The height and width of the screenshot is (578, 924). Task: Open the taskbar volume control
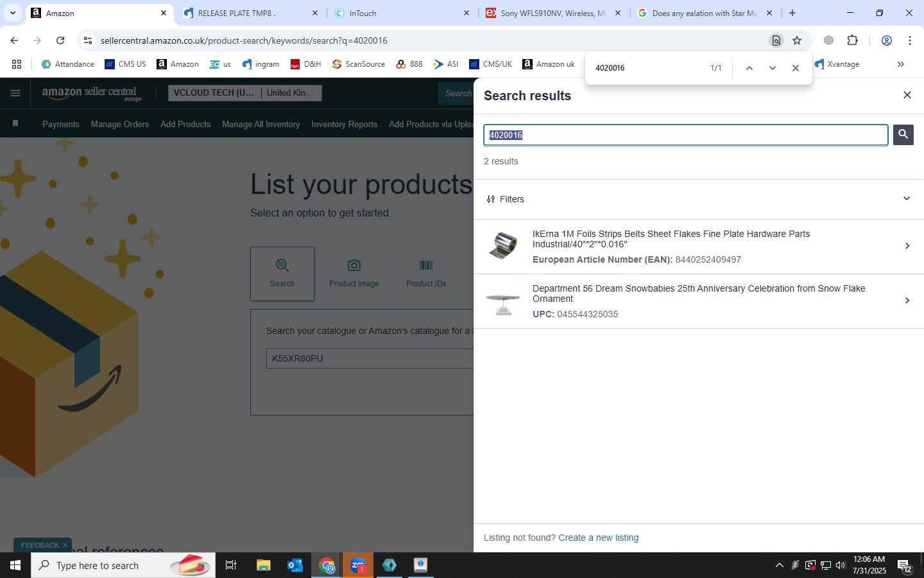pos(841,565)
